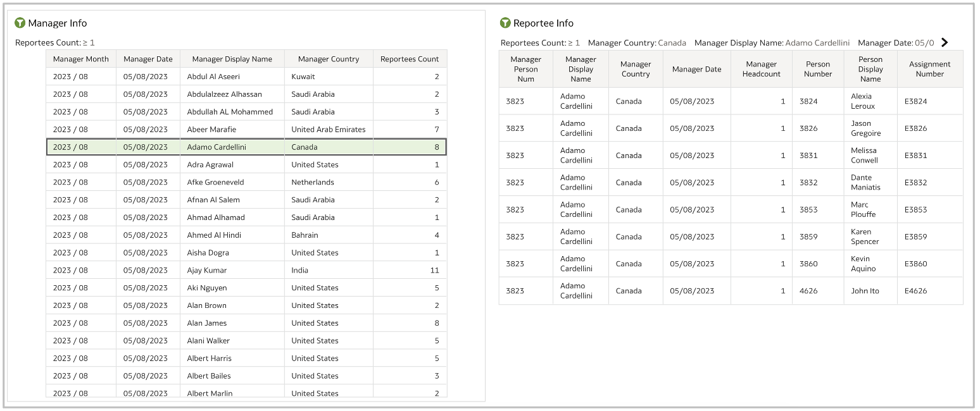Sort by the Reportees Count column header
This screenshot has width=980, height=411.
[410, 58]
